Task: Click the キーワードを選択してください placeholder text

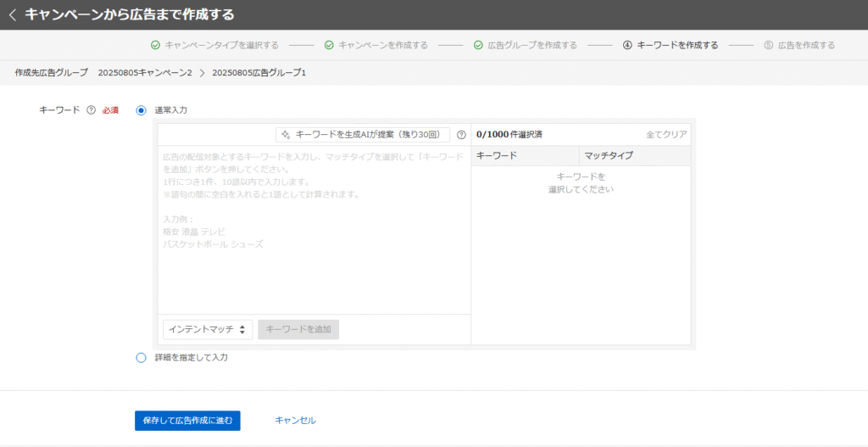Action: (581, 183)
